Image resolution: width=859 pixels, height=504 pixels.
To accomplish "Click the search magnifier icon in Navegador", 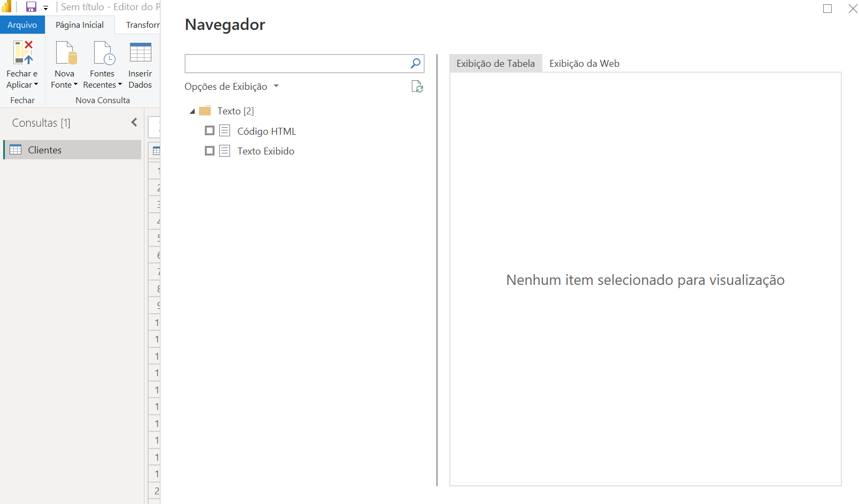I will (x=416, y=63).
